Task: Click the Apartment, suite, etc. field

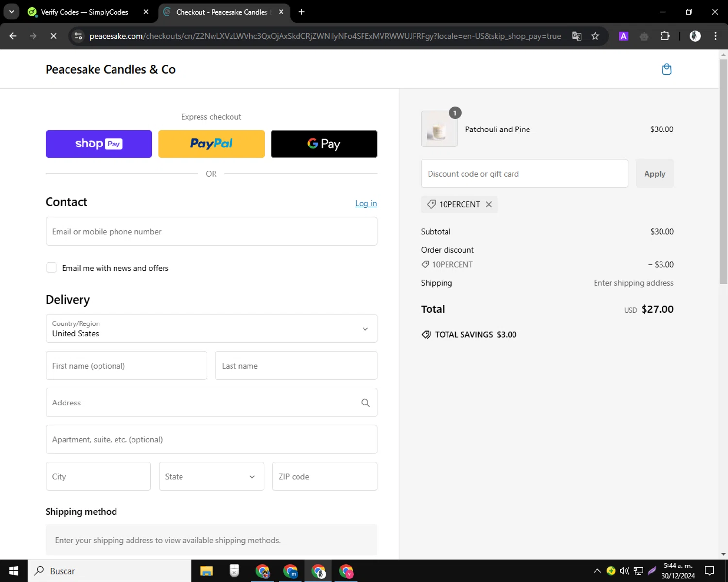Action: tap(211, 439)
